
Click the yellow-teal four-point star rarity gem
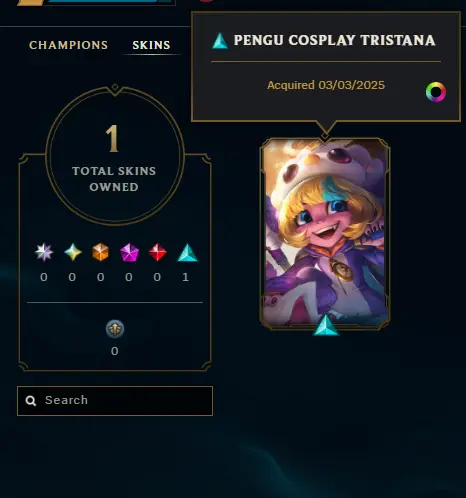[73, 252]
